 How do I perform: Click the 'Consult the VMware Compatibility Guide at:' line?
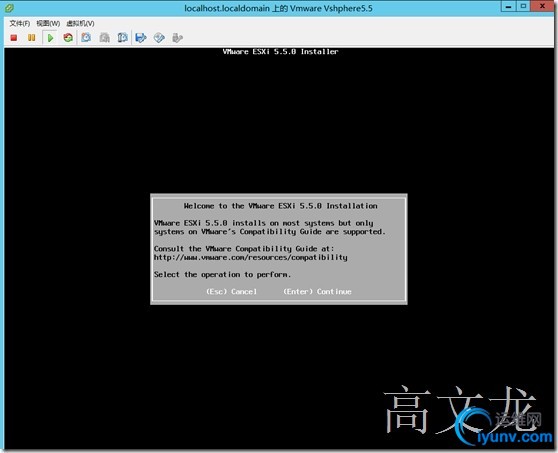coord(244,249)
